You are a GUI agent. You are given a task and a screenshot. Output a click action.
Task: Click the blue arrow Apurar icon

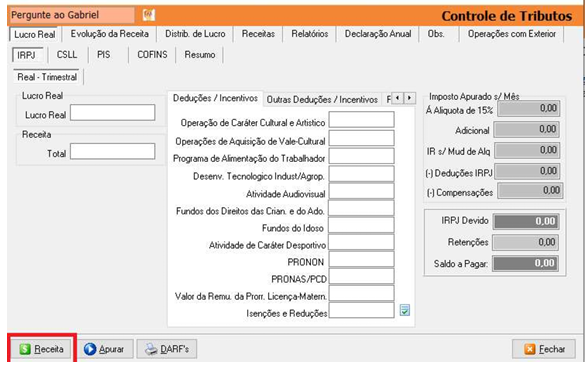pos(90,349)
